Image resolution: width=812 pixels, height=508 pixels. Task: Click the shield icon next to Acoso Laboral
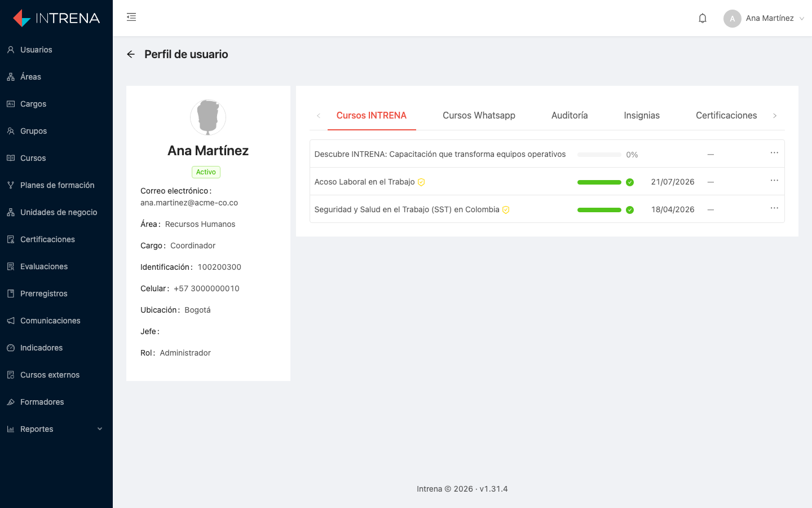click(421, 182)
